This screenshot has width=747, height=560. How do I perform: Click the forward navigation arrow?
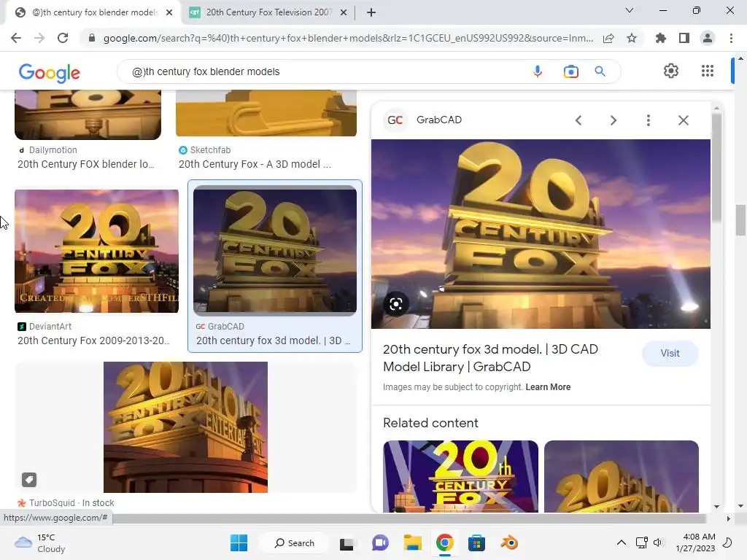point(39,38)
